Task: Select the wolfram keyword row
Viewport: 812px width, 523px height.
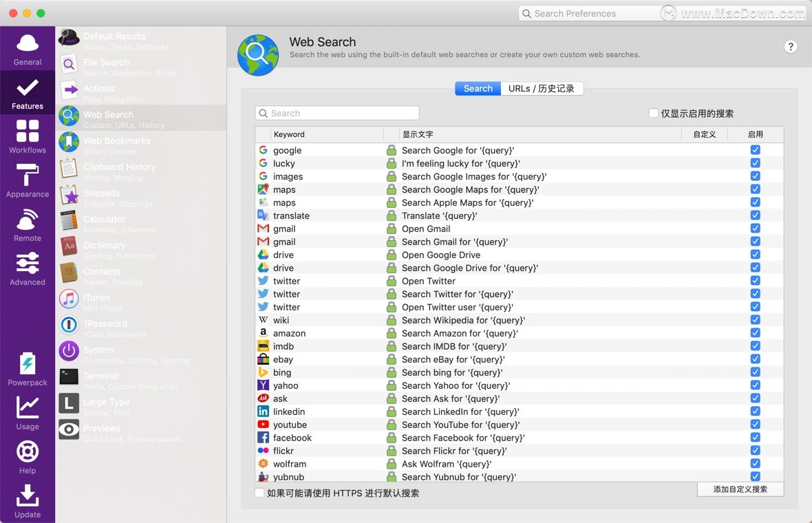Action: [520, 464]
